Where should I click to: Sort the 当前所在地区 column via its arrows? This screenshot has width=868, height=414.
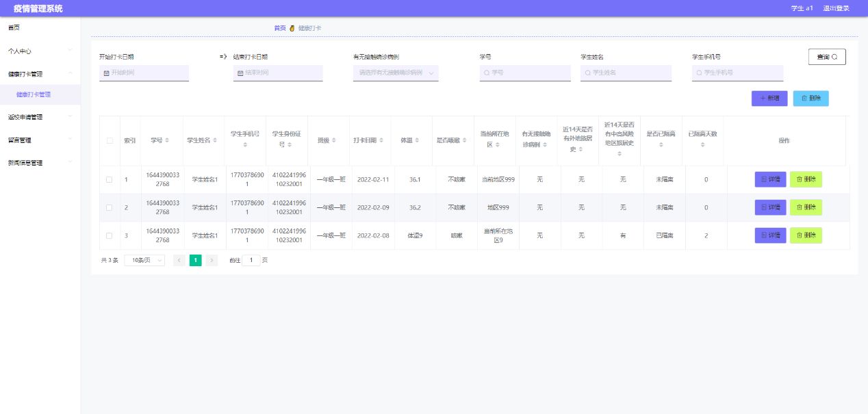point(498,145)
